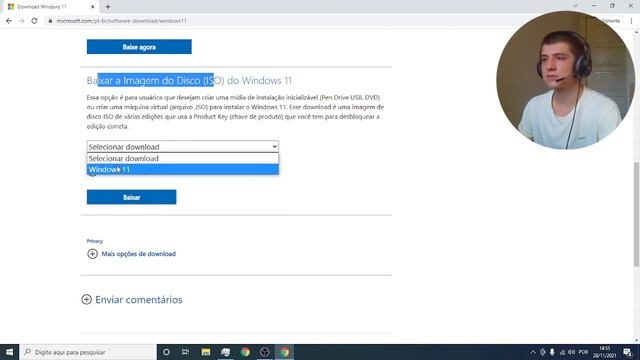Viewport: 640px width, 360px height.
Task: Click the POR language indicator
Action: point(583,352)
